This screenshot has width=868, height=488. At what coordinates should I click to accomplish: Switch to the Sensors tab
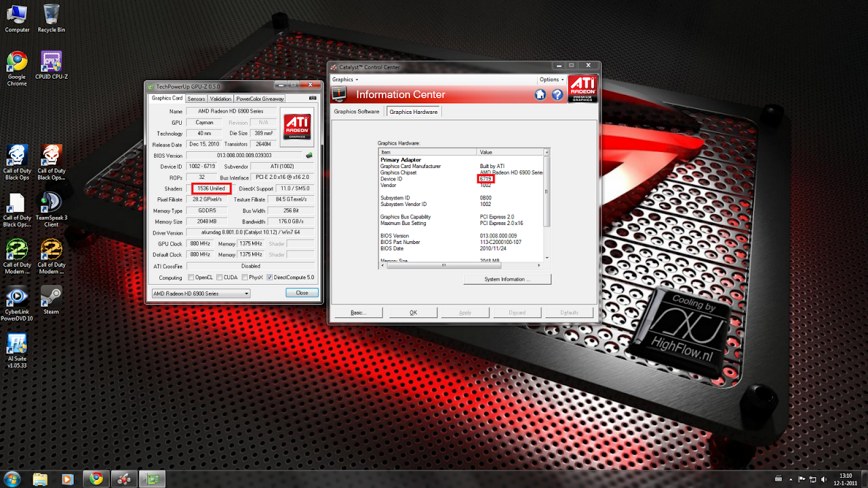coord(196,99)
